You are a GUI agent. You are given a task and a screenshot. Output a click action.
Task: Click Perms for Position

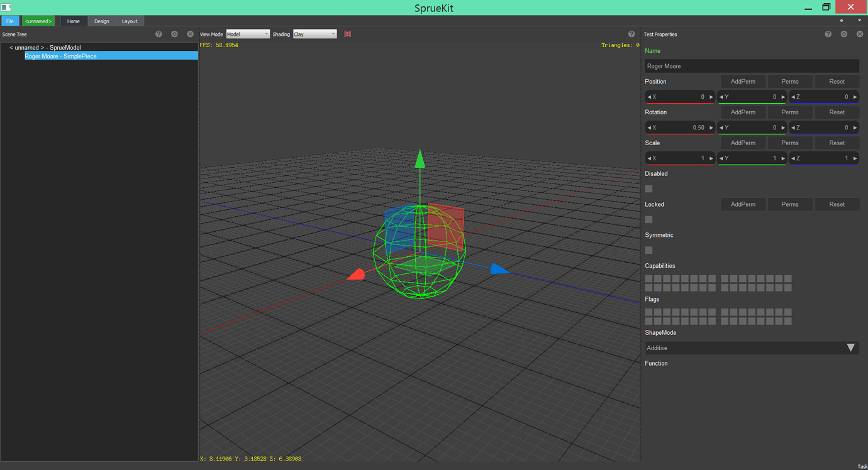[790, 82]
